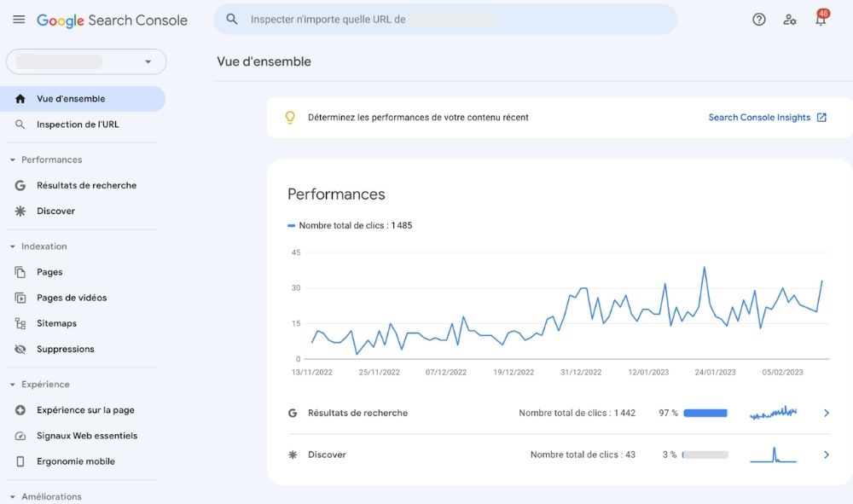Collapse the Expérience section
This screenshot has width=853, height=504.
point(10,384)
